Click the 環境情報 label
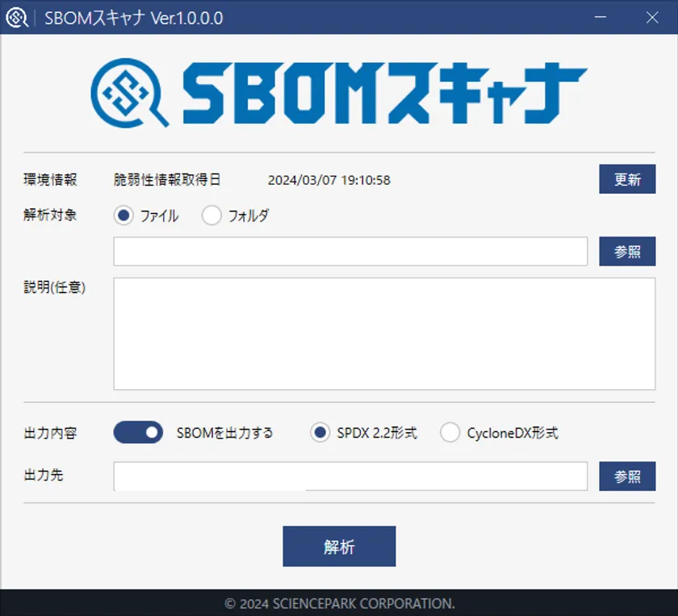Viewport: 678px width, 616px height. tap(50, 179)
